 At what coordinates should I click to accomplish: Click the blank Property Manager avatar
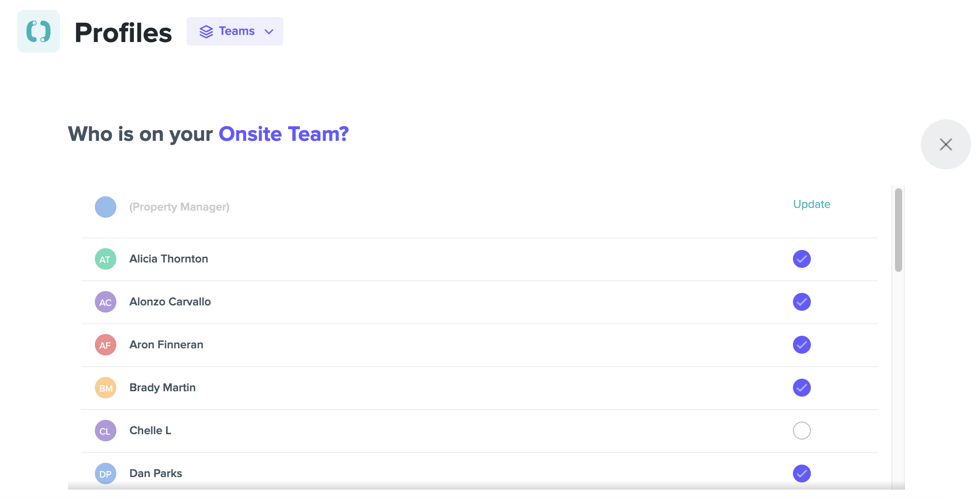point(106,207)
